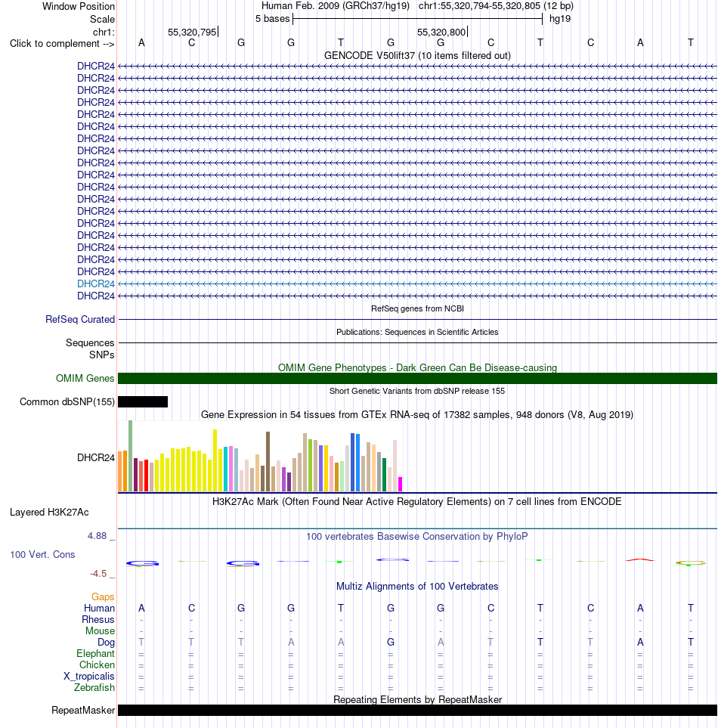Click the 55,320,800 position marker

coord(441,32)
